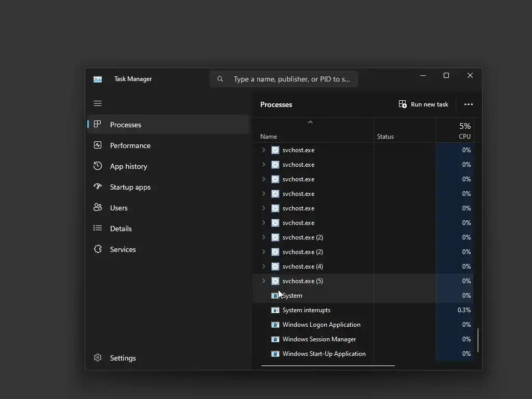
Task: Click the Users people icon
Action: [98, 208]
